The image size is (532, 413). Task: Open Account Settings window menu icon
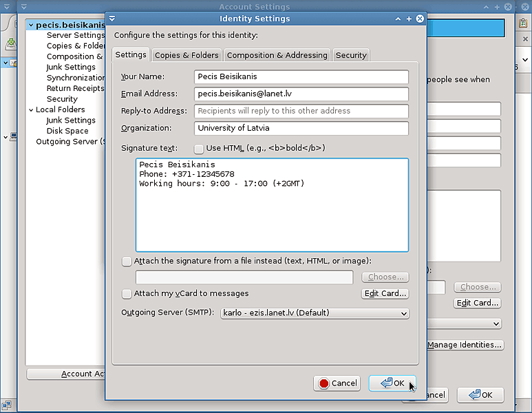click(x=23, y=6)
